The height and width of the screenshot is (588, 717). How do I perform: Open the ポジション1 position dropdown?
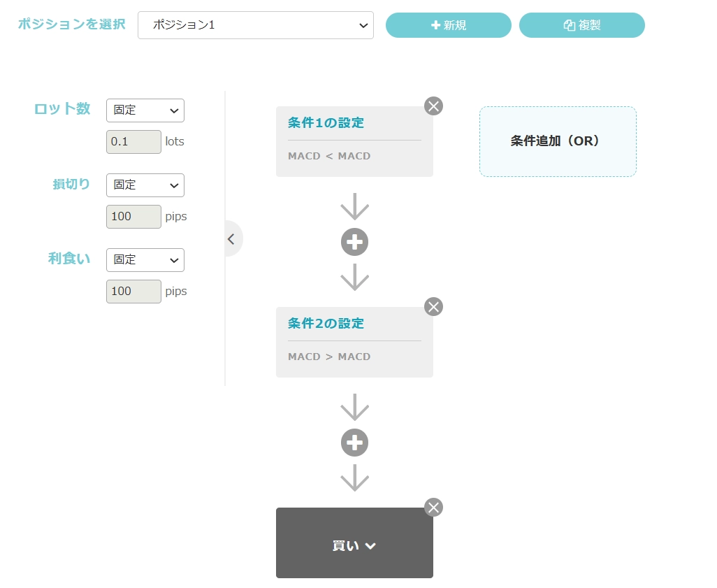[256, 25]
